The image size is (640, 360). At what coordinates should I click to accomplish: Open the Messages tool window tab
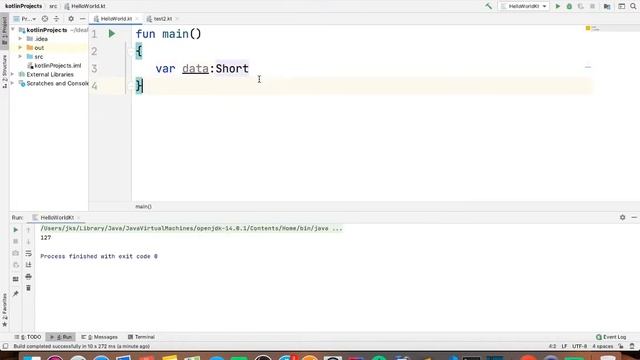pyautogui.click(x=100, y=337)
